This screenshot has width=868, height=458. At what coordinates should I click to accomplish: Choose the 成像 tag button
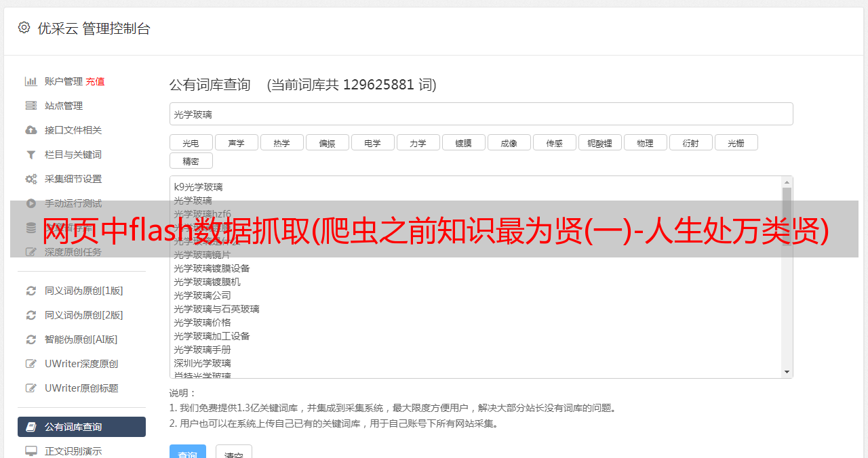coord(509,142)
